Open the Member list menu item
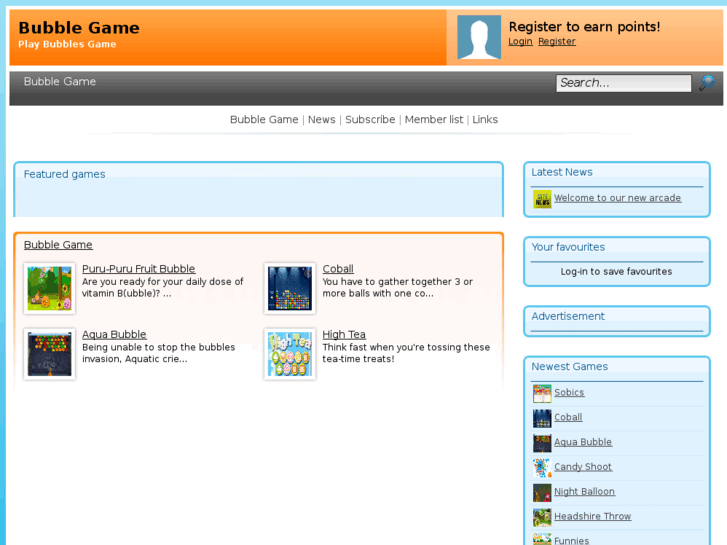727x545 pixels. [434, 120]
